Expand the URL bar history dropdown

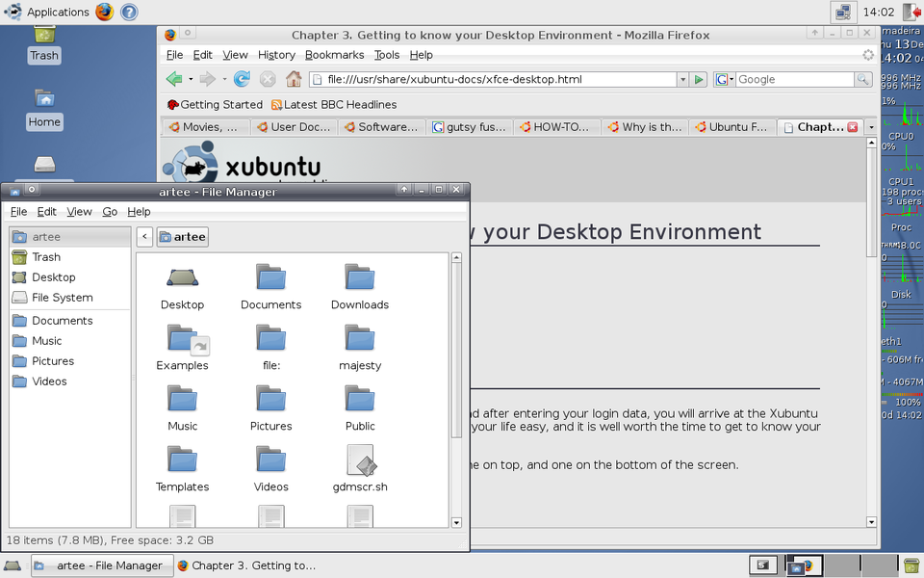coord(682,79)
